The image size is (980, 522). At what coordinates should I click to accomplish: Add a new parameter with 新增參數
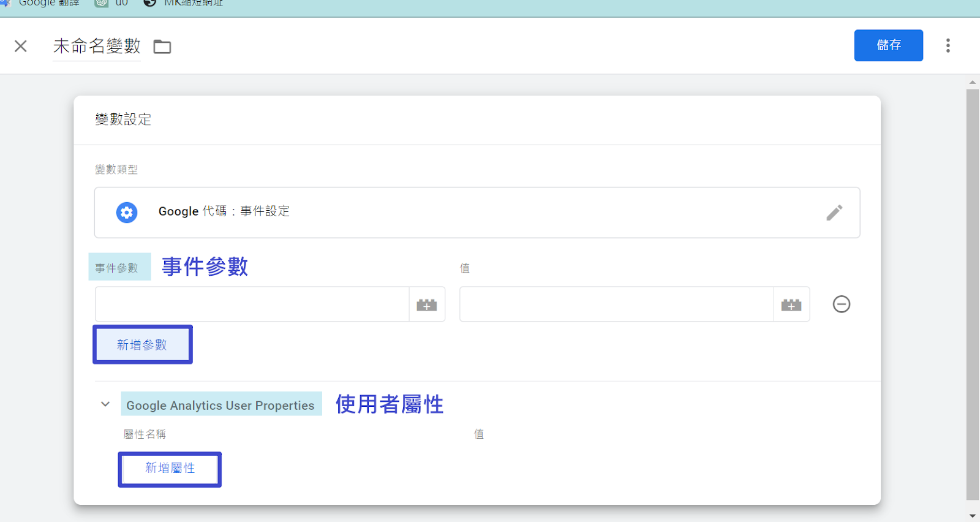coord(143,344)
